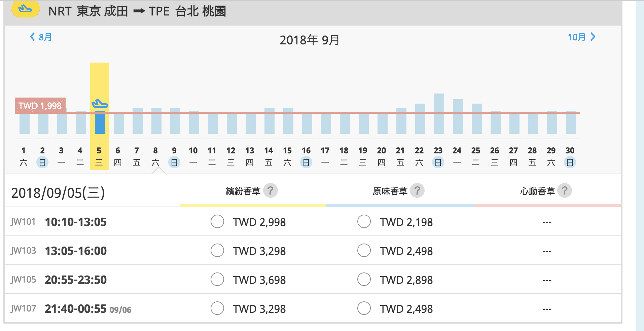This screenshot has height=331, width=644.
Task: Pick September 7 on the calendar
Action: (137, 156)
